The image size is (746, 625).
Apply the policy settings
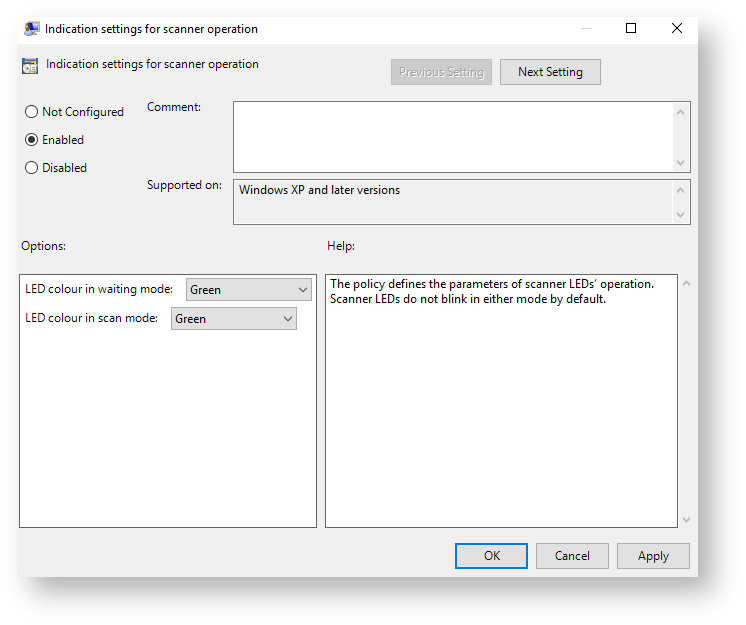(653, 556)
